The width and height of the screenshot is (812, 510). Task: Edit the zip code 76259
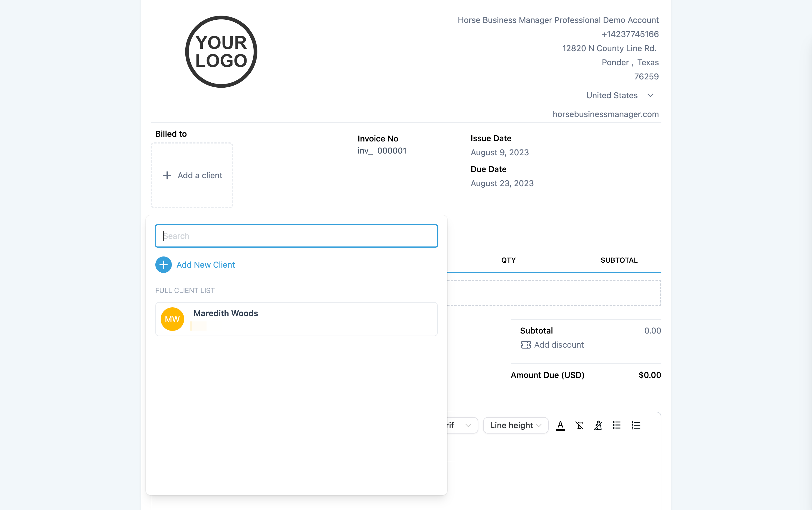point(646,77)
